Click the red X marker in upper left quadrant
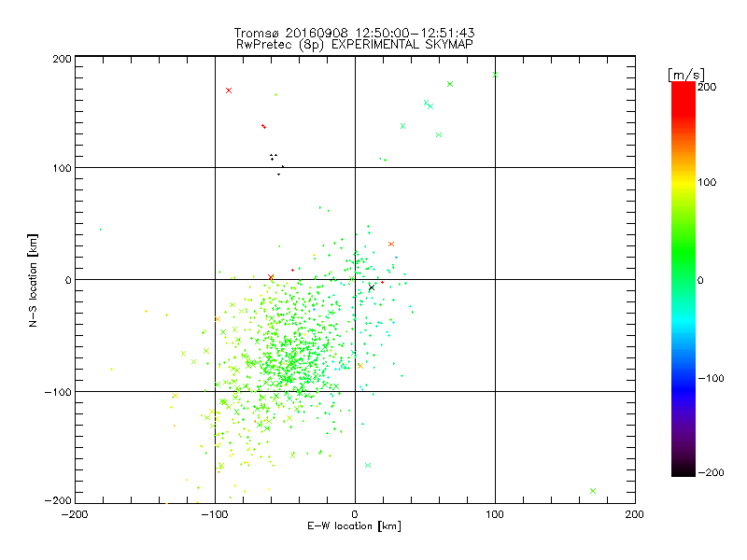Viewport: 747px width, 560px height. point(229,91)
